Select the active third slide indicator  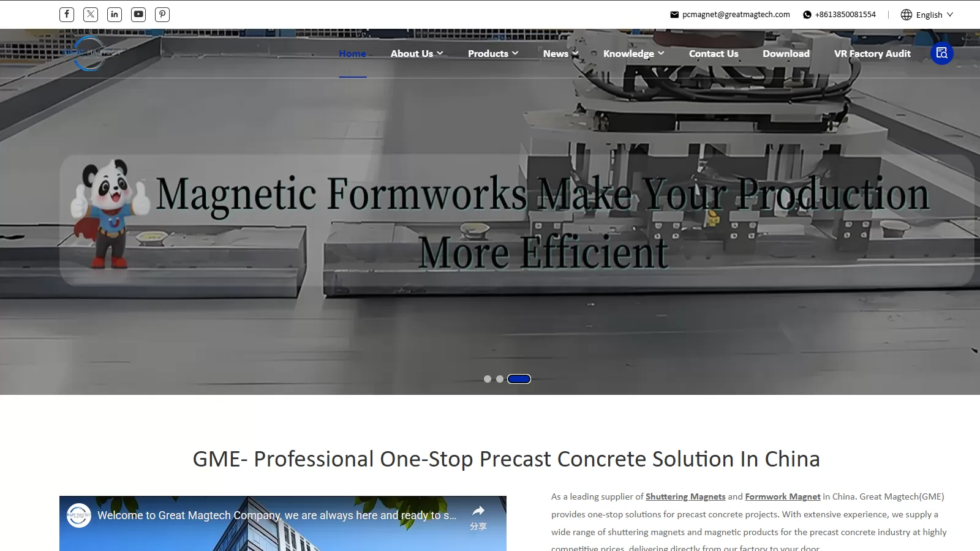pos(519,379)
